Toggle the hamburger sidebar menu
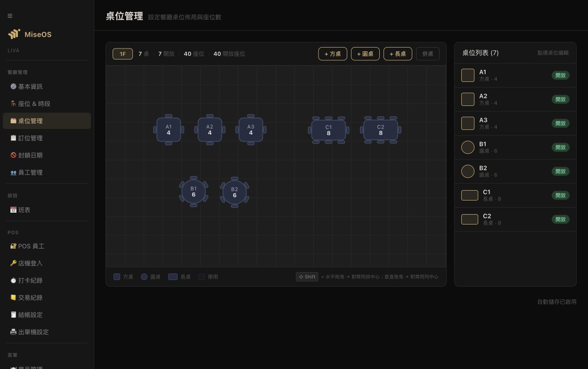Screen dimensions: 588x369 coord(10,16)
